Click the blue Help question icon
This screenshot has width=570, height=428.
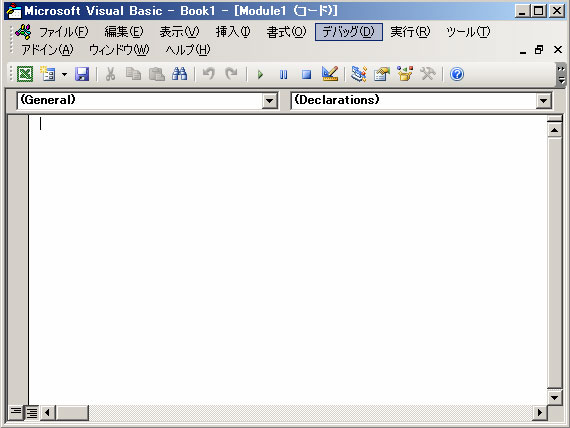[x=457, y=74]
